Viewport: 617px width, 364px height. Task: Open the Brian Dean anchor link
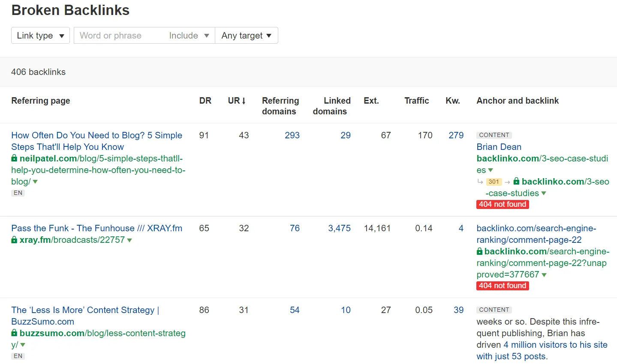(499, 147)
